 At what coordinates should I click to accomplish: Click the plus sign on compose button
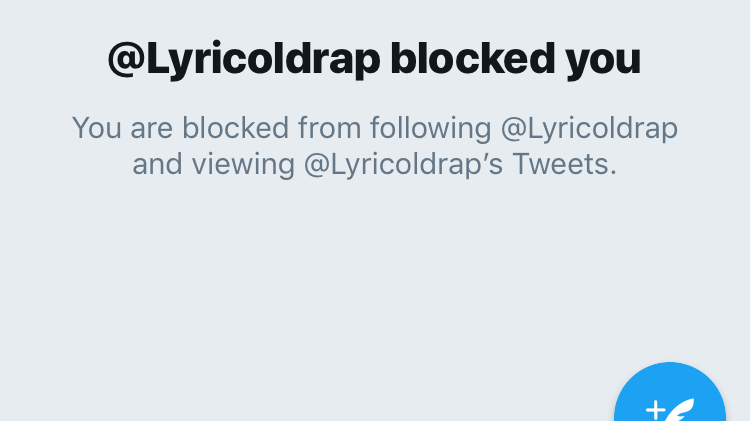pyautogui.click(x=655, y=410)
